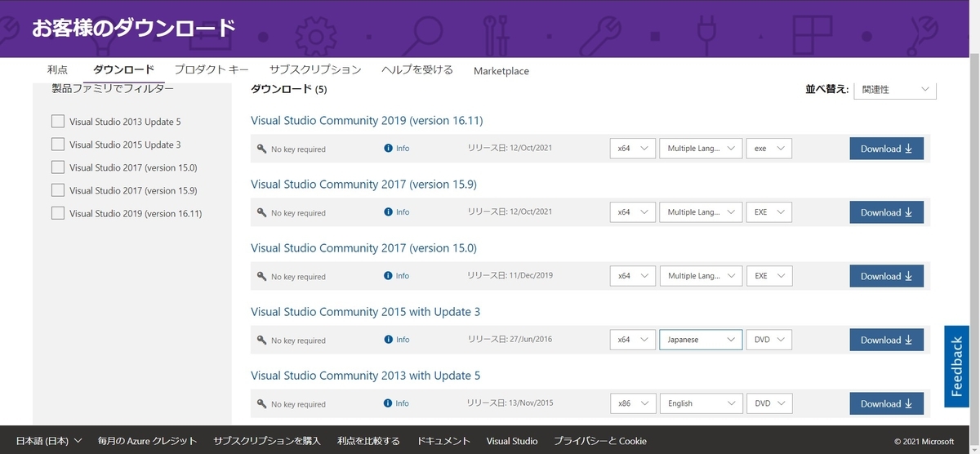
Task: Open the x86 architecture dropdown for Community 2013
Action: 633,403
